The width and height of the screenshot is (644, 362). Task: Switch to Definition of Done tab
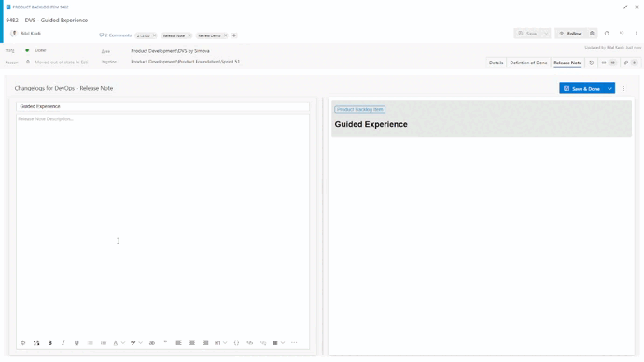pyautogui.click(x=528, y=63)
